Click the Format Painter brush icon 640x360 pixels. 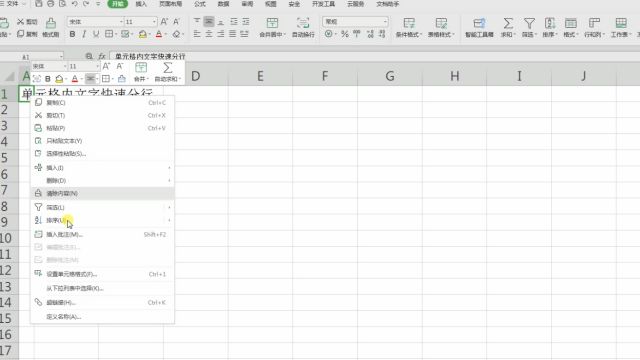point(51,23)
